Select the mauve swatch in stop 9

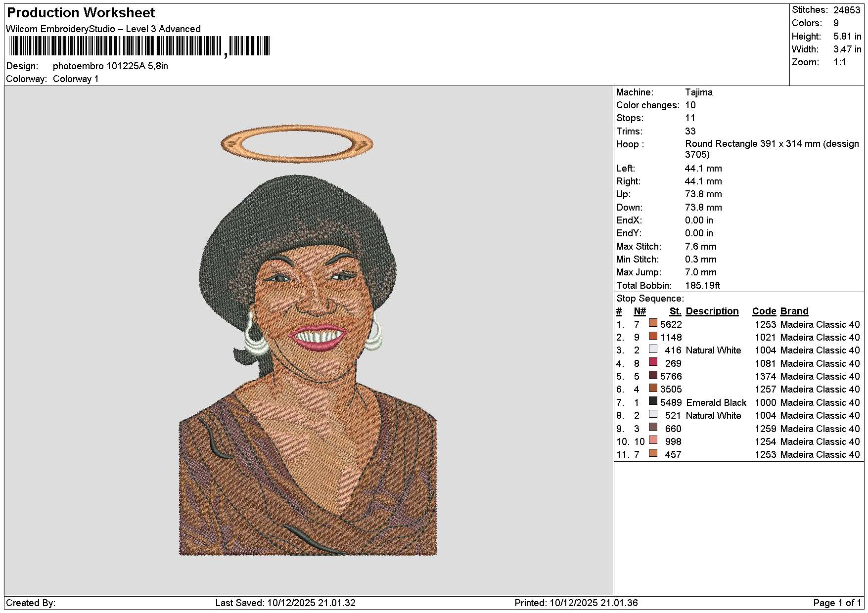point(653,428)
